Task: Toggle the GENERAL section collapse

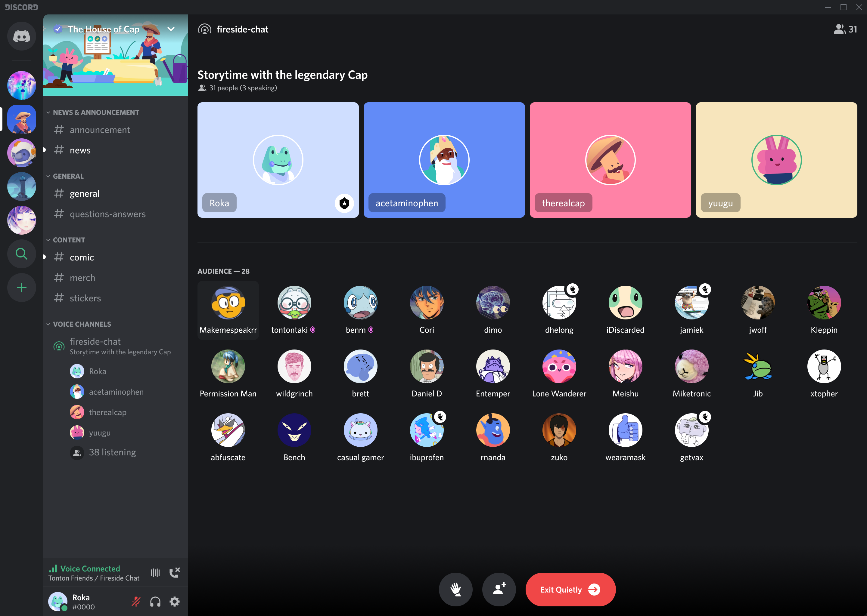Action: (67, 175)
